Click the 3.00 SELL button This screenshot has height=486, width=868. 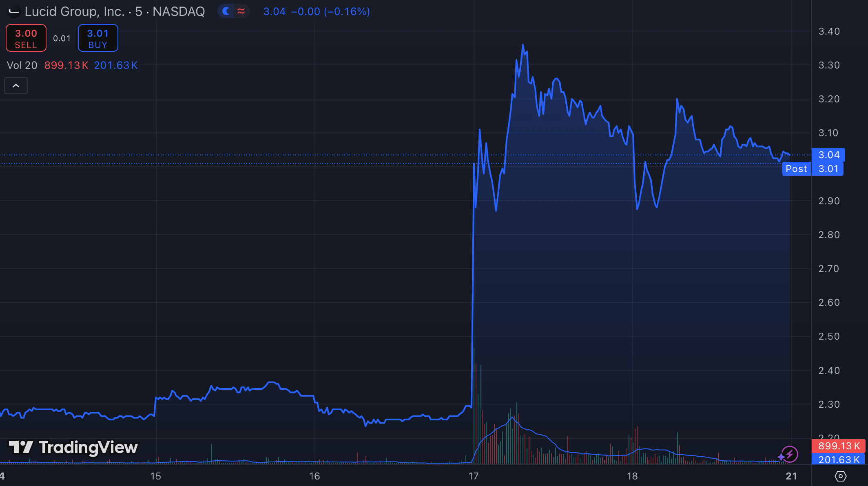26,38
